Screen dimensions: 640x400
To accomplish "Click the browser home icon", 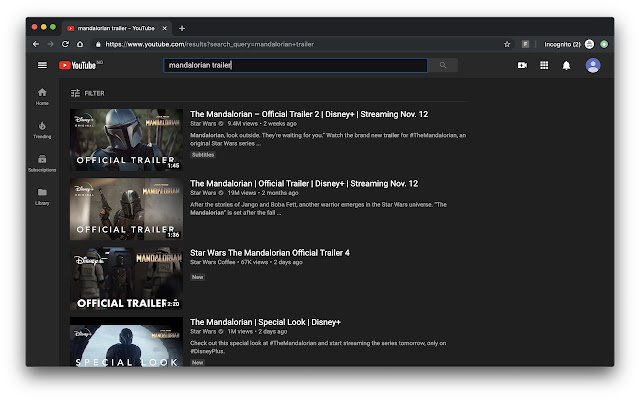I will point(80,44).
